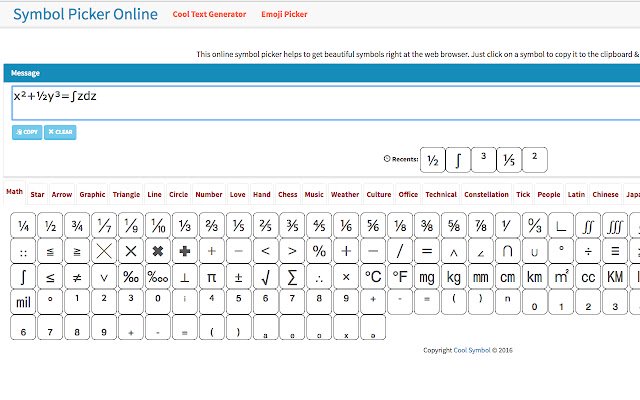This screenshot has height=400, width=640.
Task: Open the Chess symbols tab
Action: (x=288, y=194)
